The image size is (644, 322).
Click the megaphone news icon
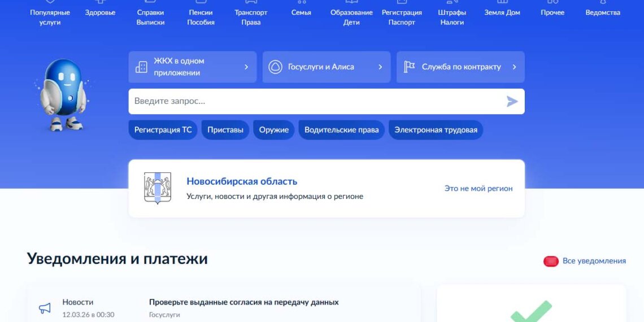[45, 308]
